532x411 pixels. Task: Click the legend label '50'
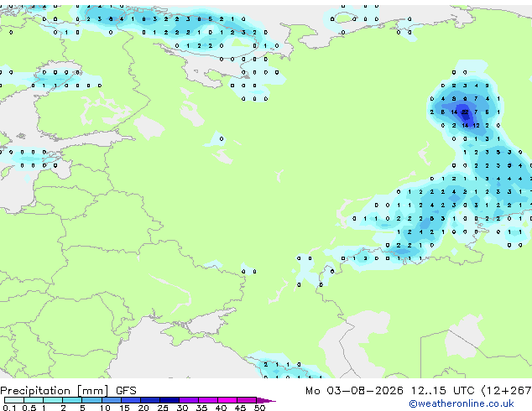(259, 408)
